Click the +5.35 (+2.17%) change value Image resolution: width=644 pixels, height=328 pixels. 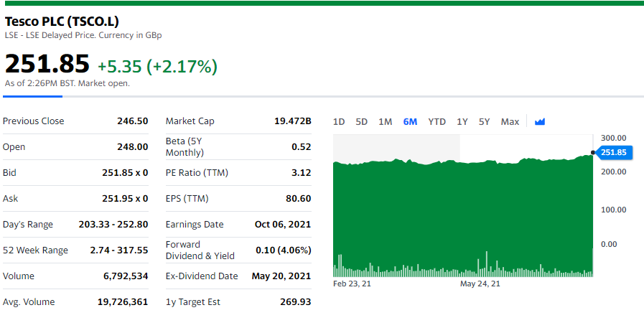[x=157, y=67]
